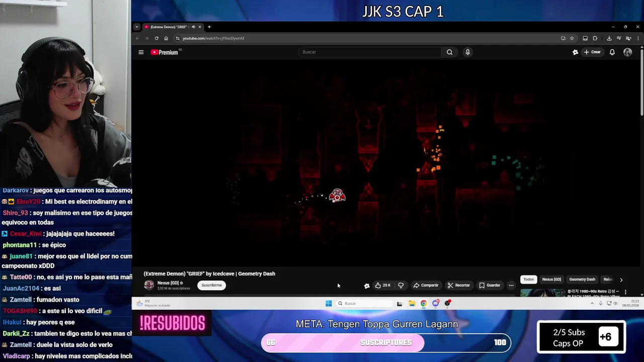
Task: Select the Todos filter chip
Action: [528, 280]
